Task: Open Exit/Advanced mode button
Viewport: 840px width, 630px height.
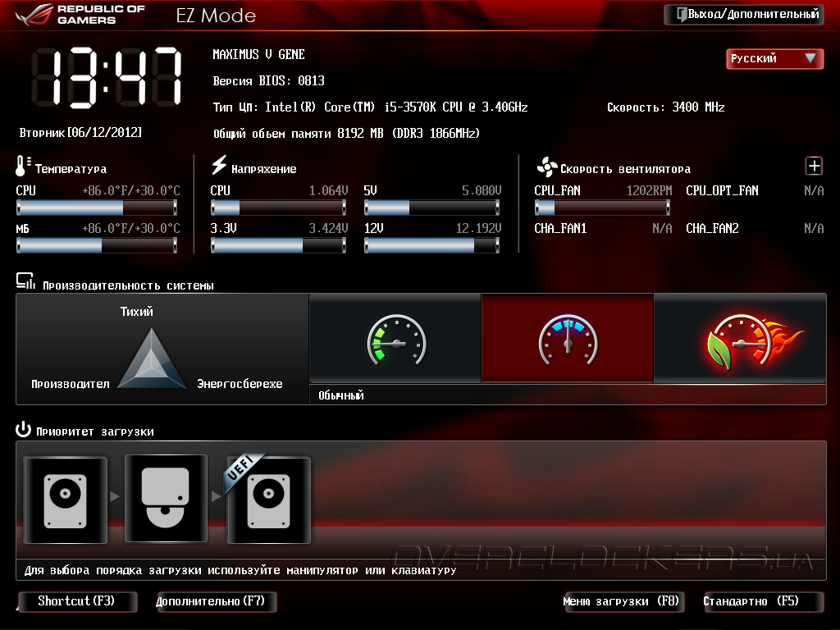Action: pos(743,15)
